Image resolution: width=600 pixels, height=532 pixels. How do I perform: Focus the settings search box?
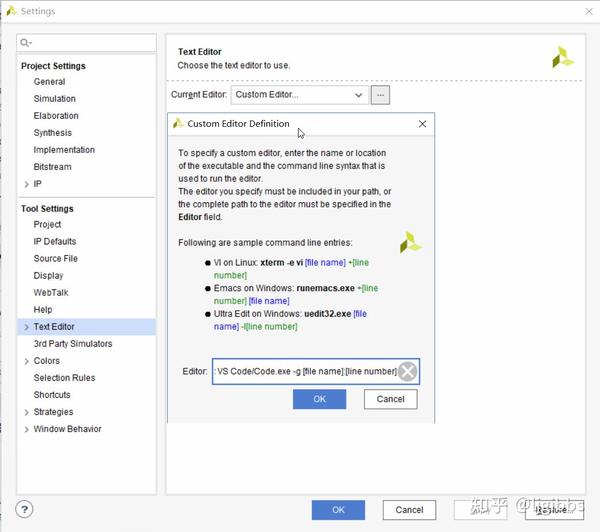click(x=86, y=42)
